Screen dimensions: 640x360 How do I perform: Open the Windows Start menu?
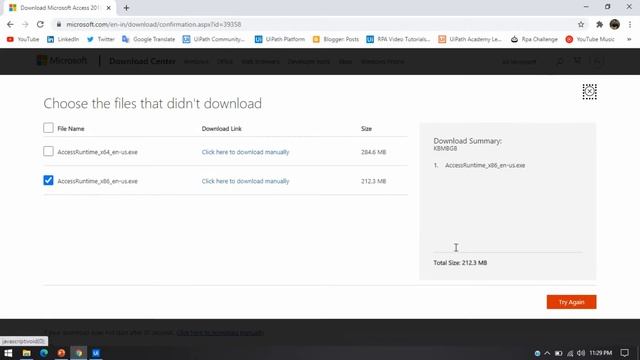point(8,353)
